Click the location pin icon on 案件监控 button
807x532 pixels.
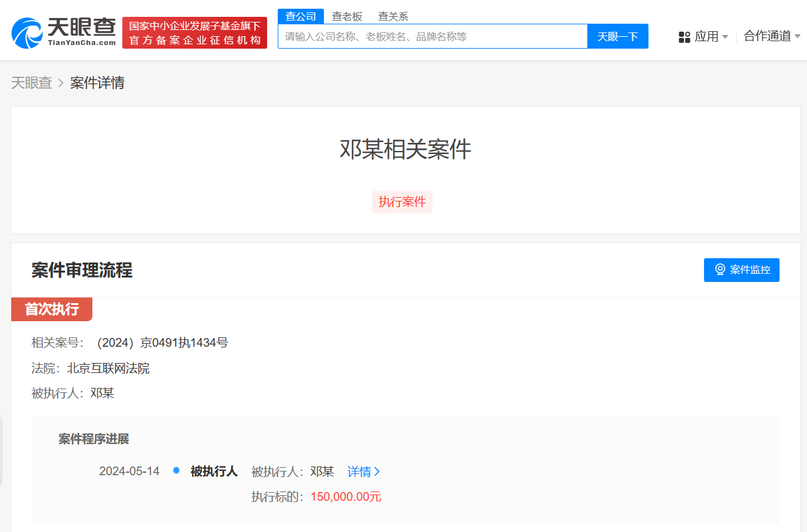[721, 269]
